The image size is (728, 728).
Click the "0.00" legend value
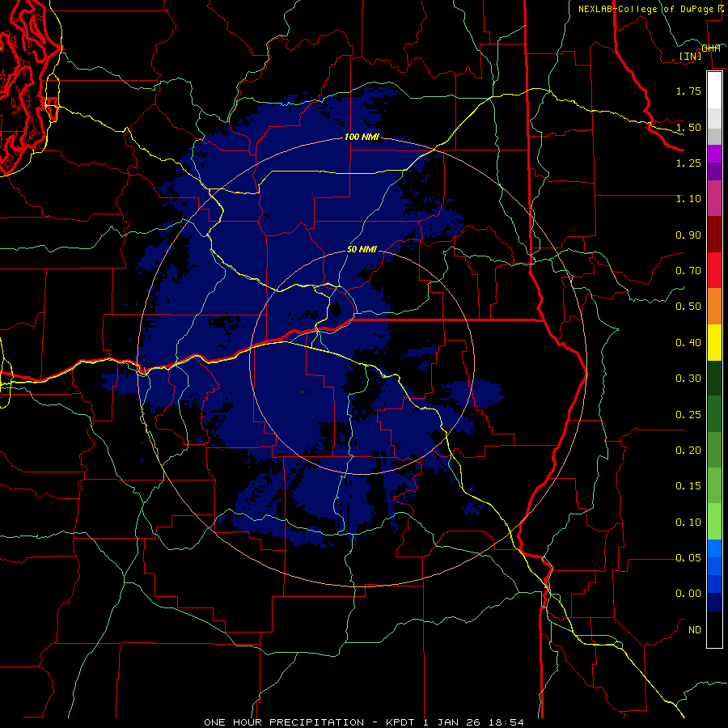pyautogui.click(x=688, y=594)
